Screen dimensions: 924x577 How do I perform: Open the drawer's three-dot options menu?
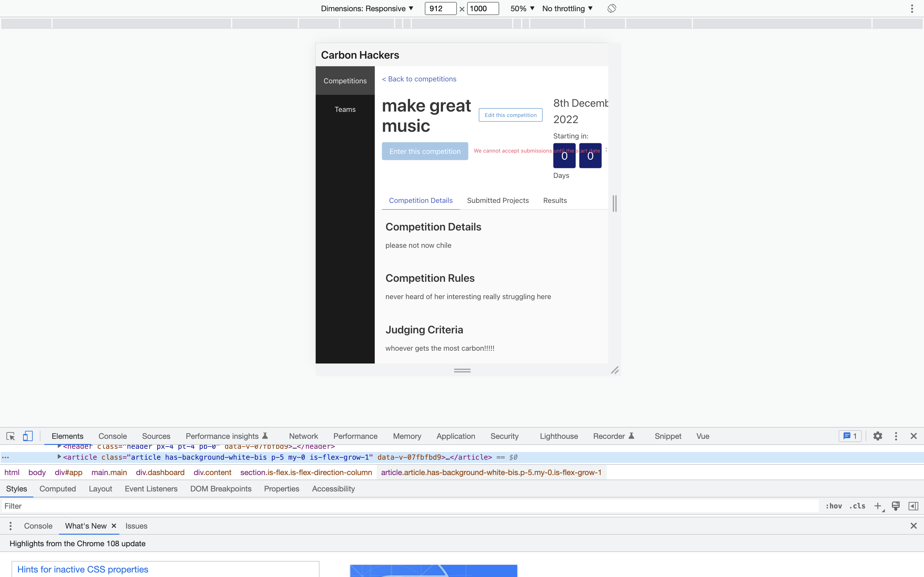pos(10,525)
